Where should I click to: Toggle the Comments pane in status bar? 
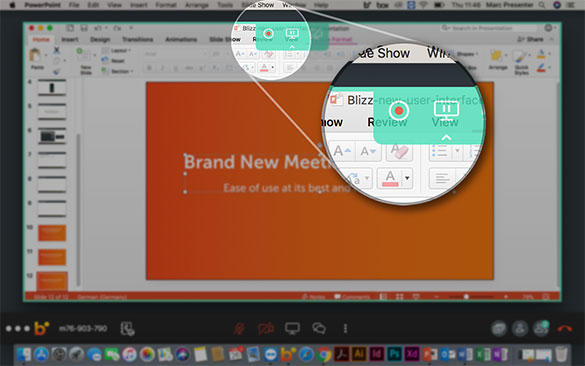352,297
